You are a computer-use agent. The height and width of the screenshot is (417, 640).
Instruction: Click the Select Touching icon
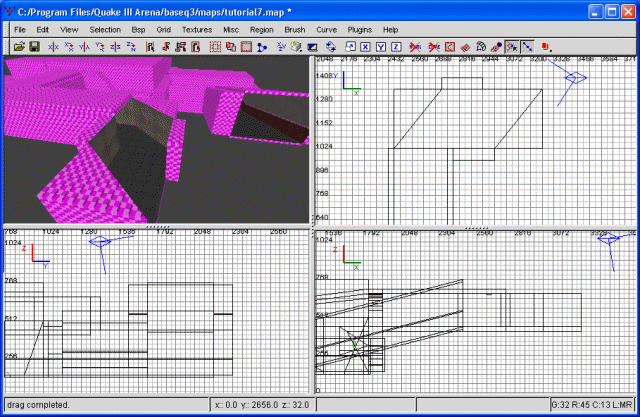click(x=165, y=47)
